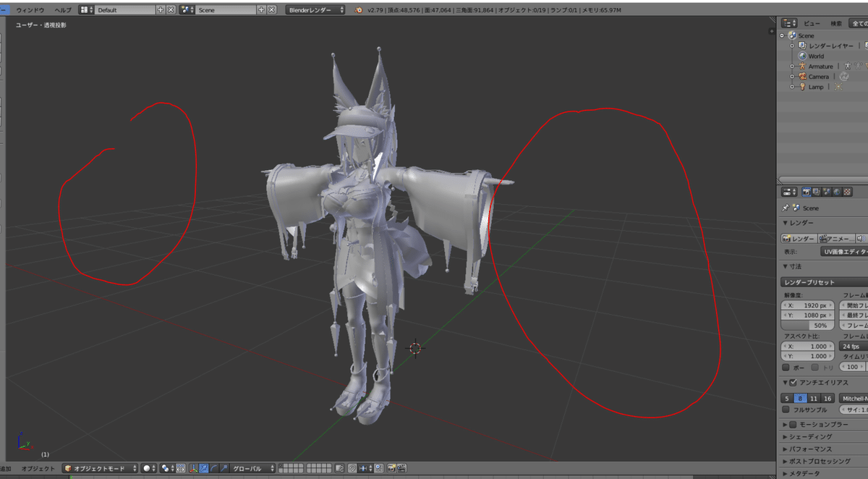Enable the モーションブラー checkbox
The image size is (868, 479).
pyautogui.click(x=793, y=425)
